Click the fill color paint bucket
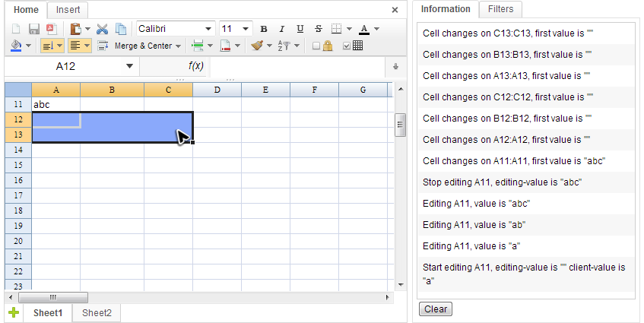Image resolution: width=644 pixels, height=323 pixels. [16, 46]
